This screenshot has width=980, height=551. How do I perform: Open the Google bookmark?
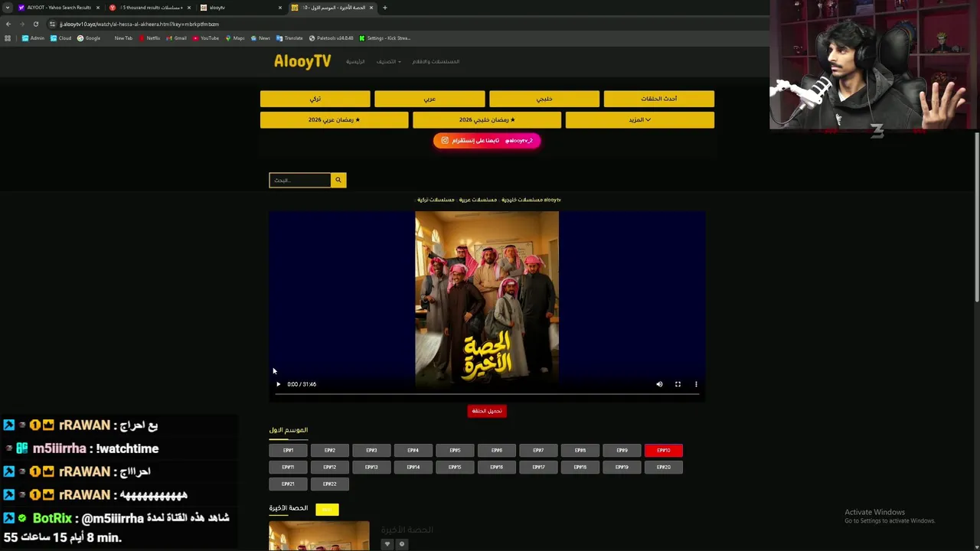point(89,38)
